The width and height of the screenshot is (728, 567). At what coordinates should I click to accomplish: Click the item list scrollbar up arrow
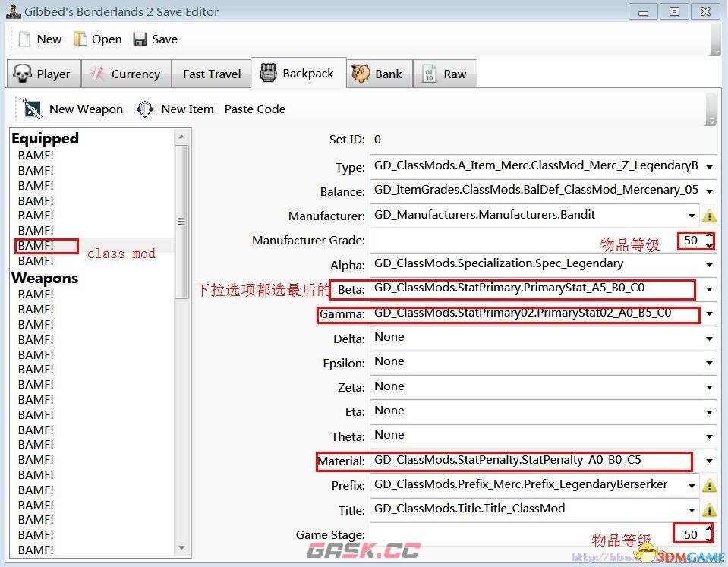click(x=181, y=137)
